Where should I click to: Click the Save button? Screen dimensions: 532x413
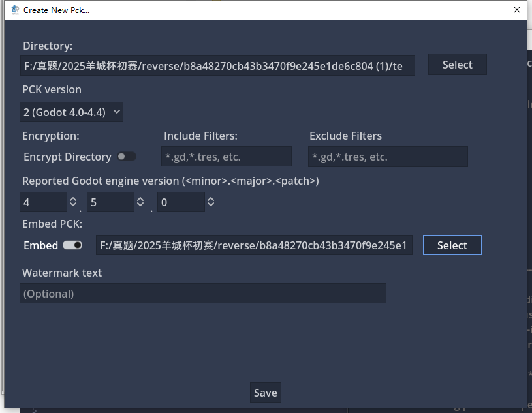265,393
